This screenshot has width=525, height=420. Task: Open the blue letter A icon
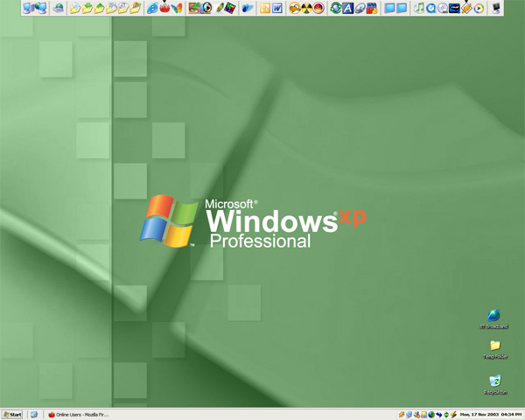click(x=348, y=8)
